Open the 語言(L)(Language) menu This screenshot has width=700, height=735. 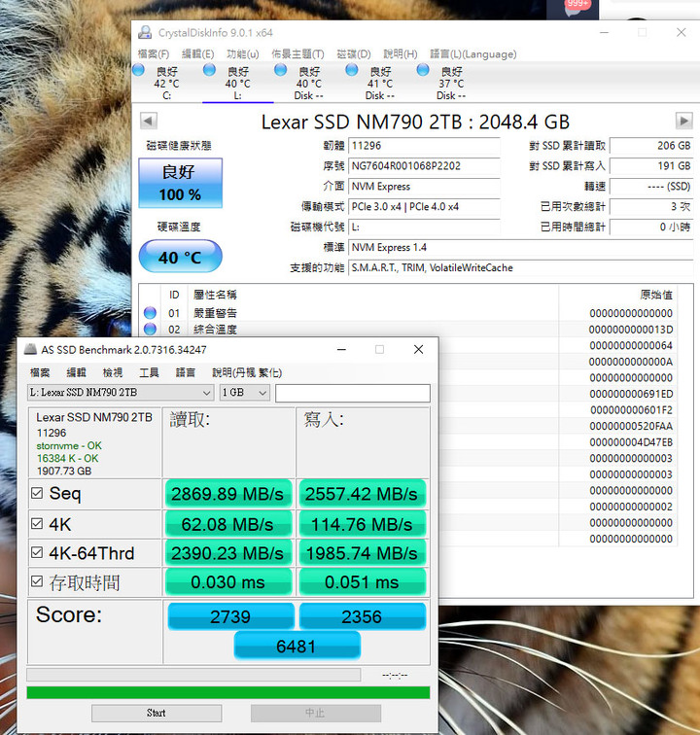click(x=473, y=53)
